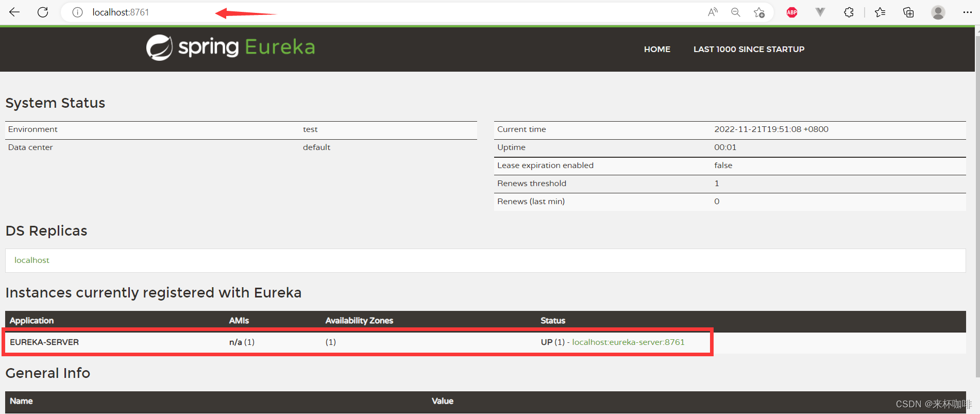Viewport: 980px width, 414px height.
Task: Open the Collections icon
Action: click(x=908, y=12)
